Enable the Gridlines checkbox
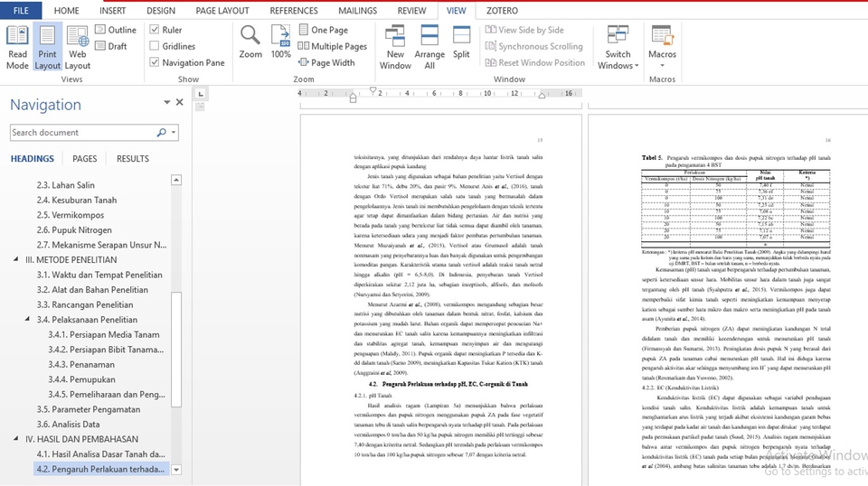 tap(155, 46)
